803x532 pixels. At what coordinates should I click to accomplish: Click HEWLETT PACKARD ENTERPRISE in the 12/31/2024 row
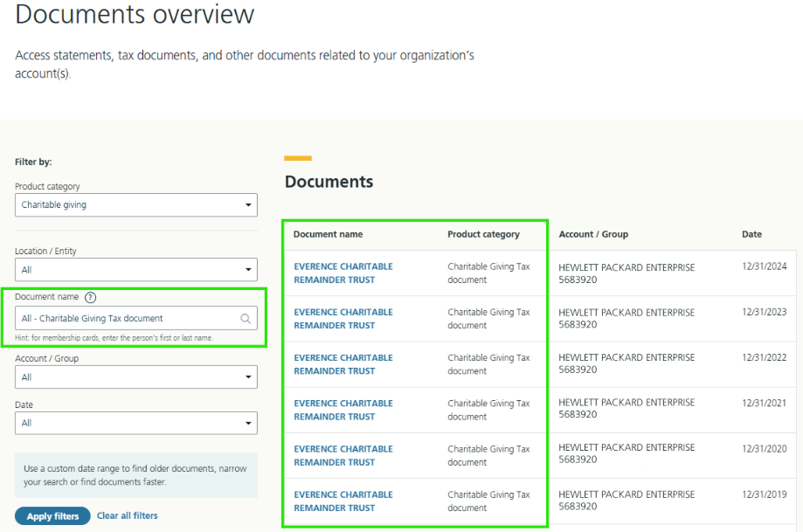626,267
